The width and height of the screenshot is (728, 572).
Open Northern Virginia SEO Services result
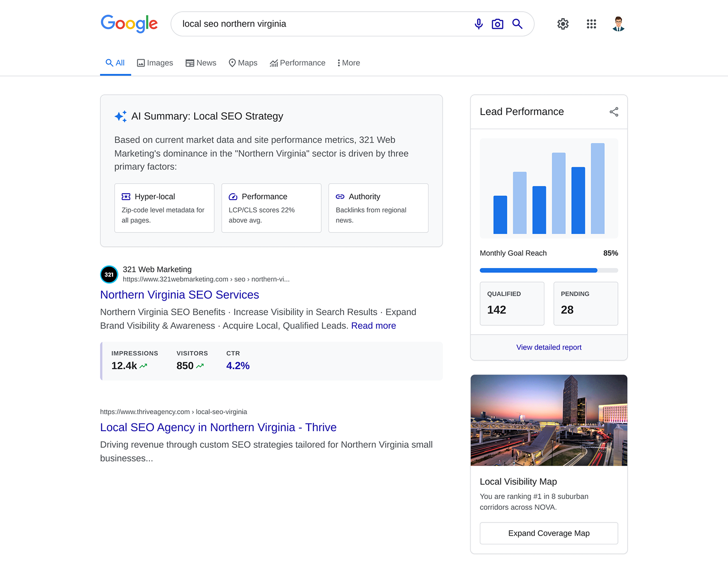[180, 295]
